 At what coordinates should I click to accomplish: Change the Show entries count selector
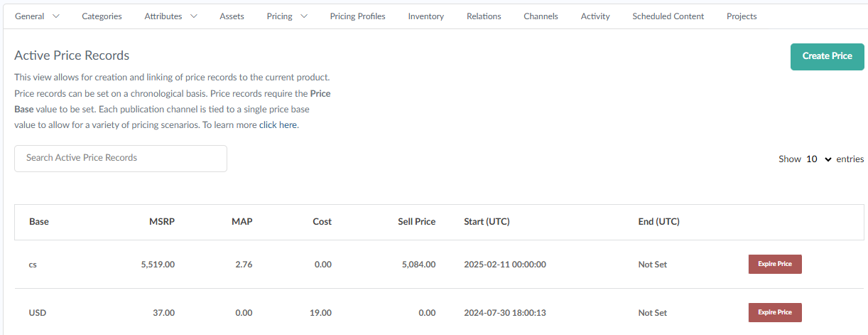818,159
